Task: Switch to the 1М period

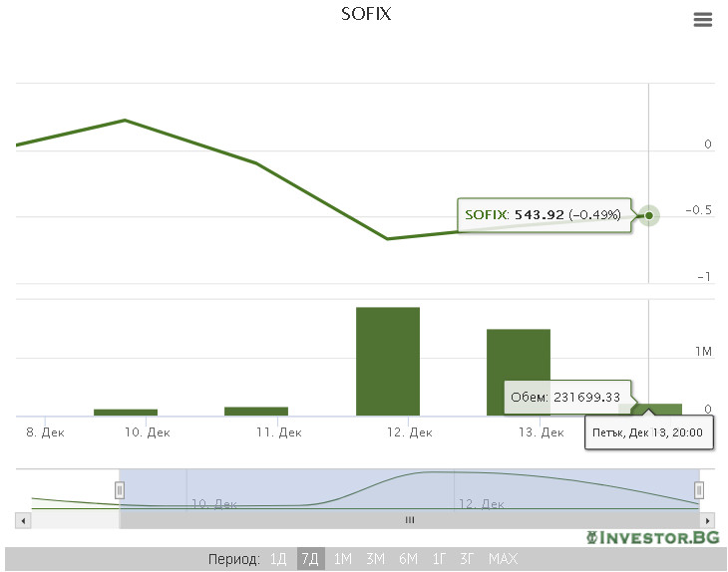Action: (x=343, y=559)
